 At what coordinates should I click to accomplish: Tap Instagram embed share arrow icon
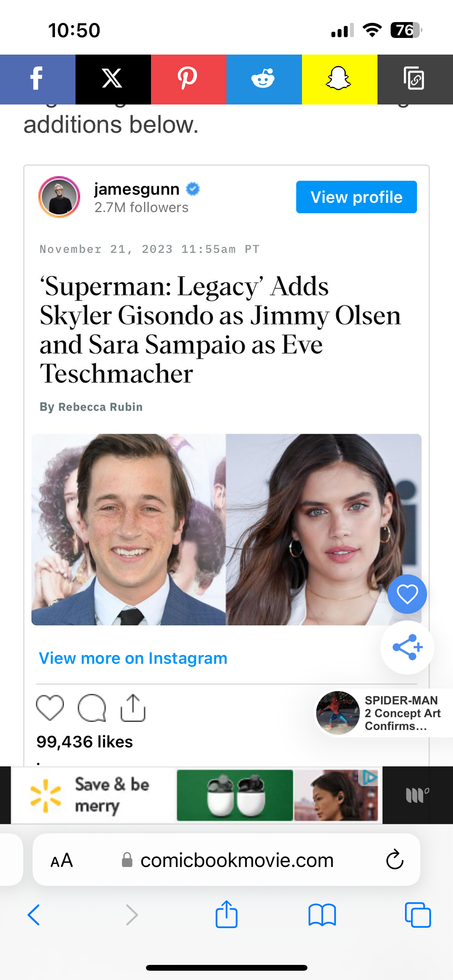[x=133, y=708]
